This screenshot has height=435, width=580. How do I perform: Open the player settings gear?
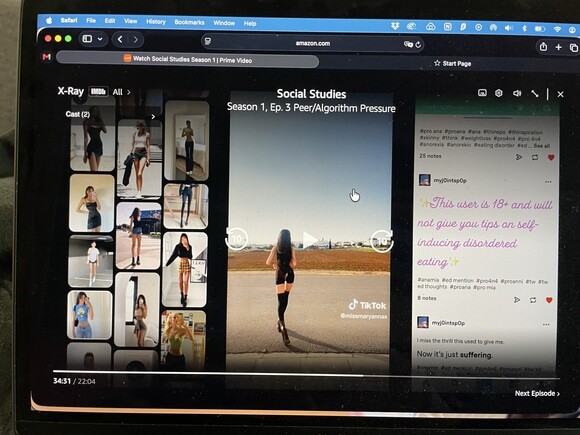pos(499,93)
